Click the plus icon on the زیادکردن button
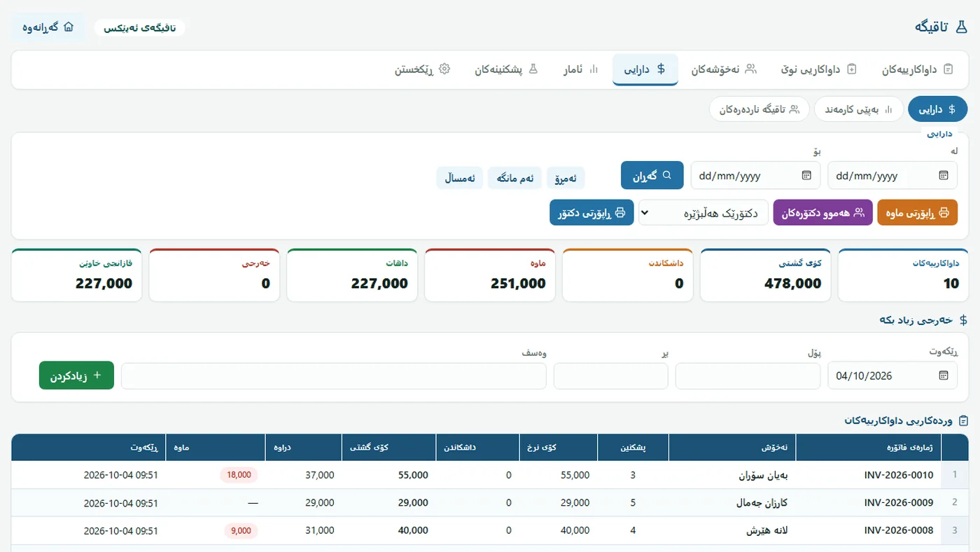980x552 pixels. pyautogui.click(x=97, y=375)
